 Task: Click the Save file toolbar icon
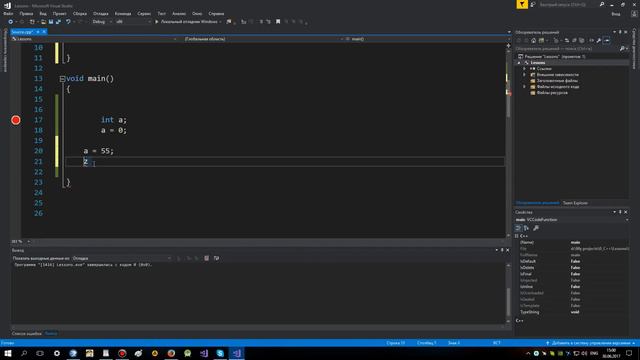(51, 22)
